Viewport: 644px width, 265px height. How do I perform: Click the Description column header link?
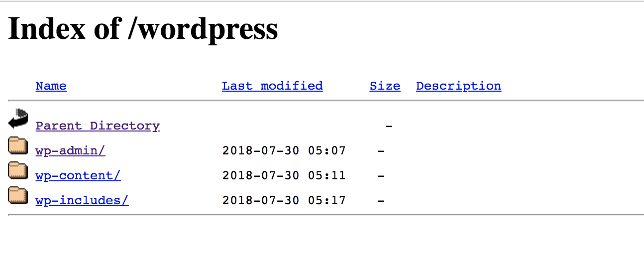pyautogui.click(x=458, y=86)
